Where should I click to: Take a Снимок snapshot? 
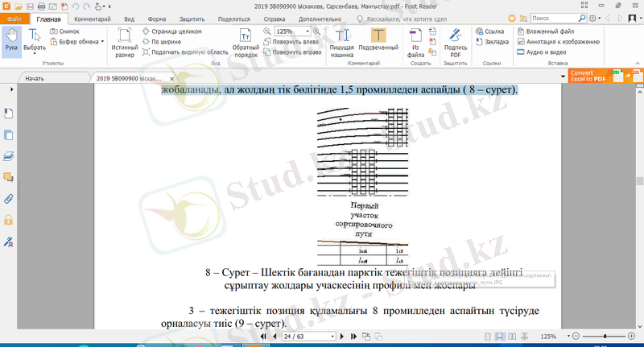(64, 31)
